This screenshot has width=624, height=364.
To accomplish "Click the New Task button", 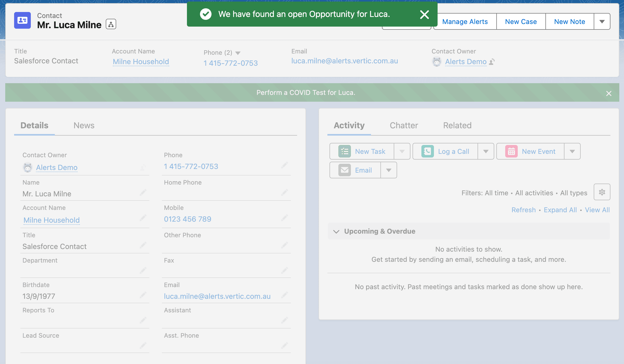I will 362,151.
